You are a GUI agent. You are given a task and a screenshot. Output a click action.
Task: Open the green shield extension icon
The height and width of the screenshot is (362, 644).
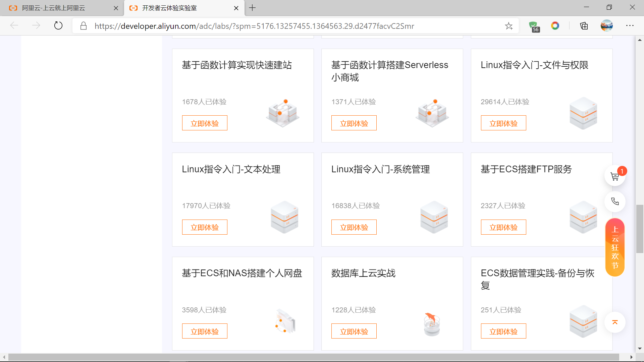(533, 26)
